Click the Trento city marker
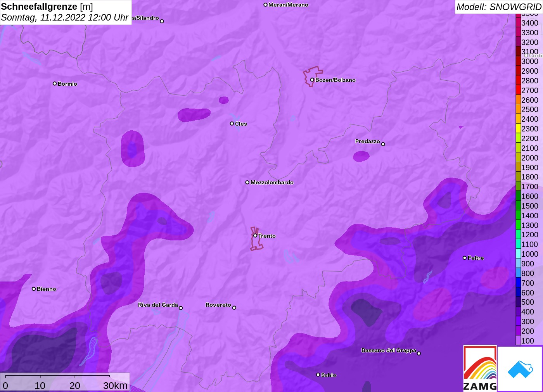This screenshot has width=543, height=392. 255,235
